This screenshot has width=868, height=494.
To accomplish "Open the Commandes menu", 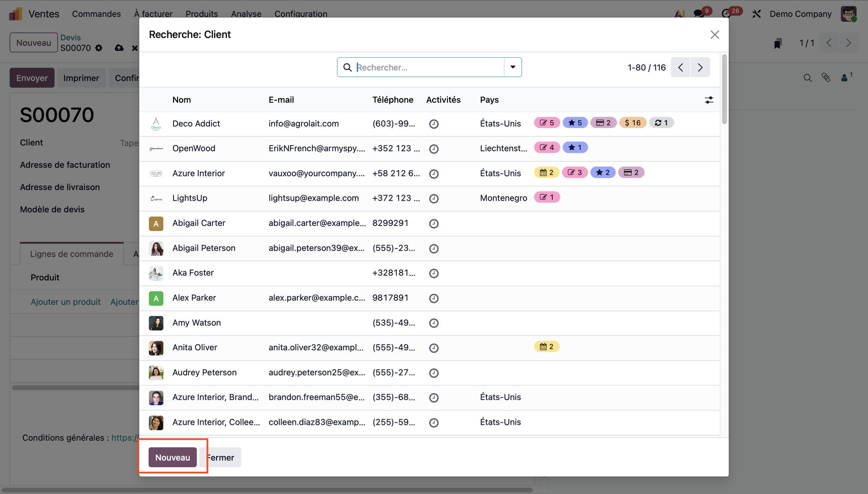I will [x=96, y=14].
